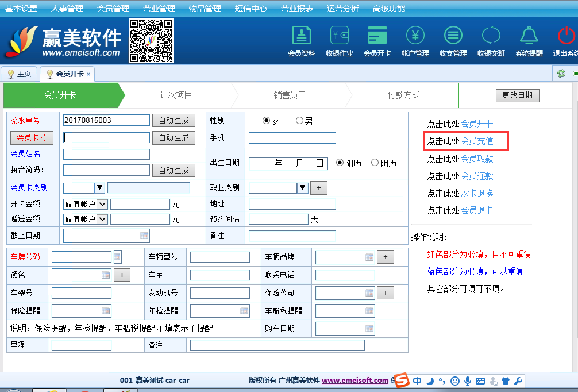Open the 会员资料 toolbar icon

coord(301,36)
